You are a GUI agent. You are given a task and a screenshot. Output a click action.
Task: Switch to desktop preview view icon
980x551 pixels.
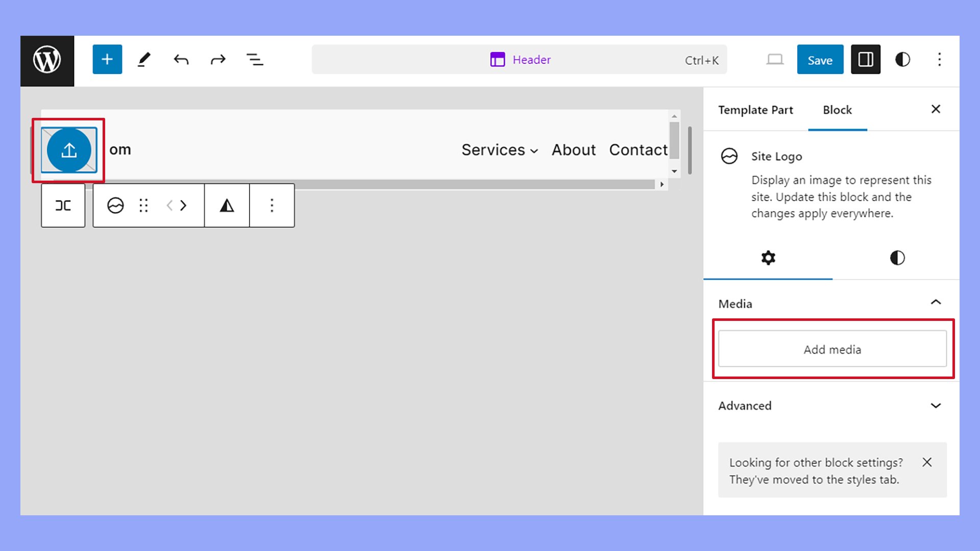(x=775, y=60)
